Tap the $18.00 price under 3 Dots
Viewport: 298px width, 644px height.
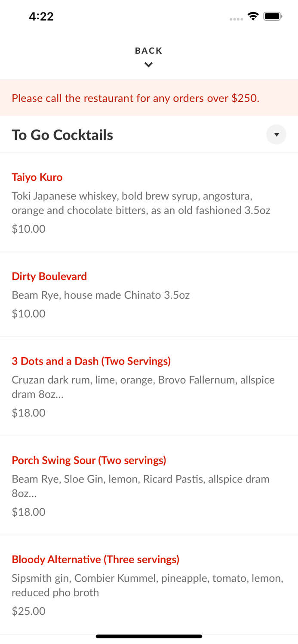pos(28,413)
